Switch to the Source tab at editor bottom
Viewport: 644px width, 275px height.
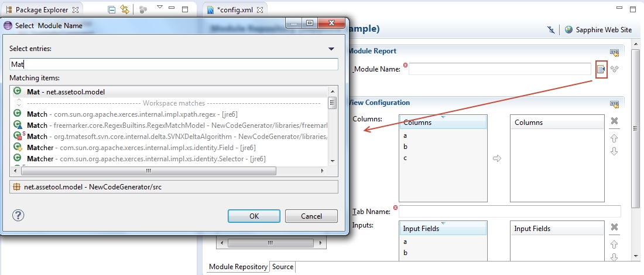pos(283,267)
